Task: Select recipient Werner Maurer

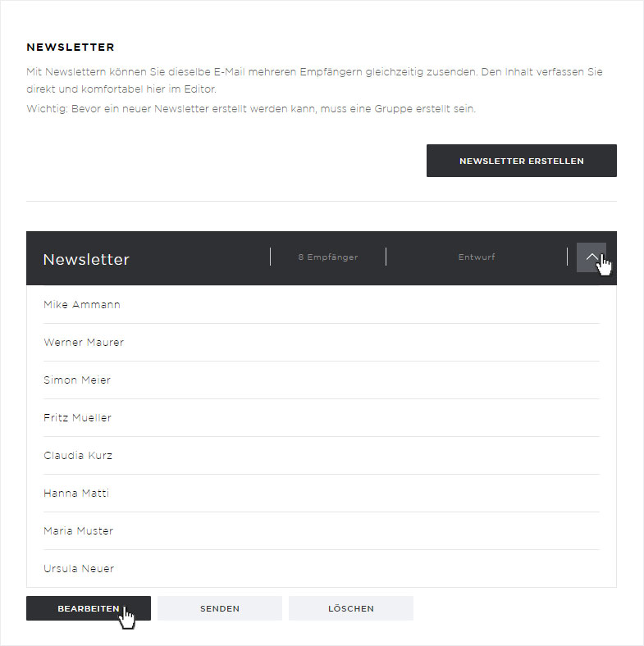Action: 322,343
